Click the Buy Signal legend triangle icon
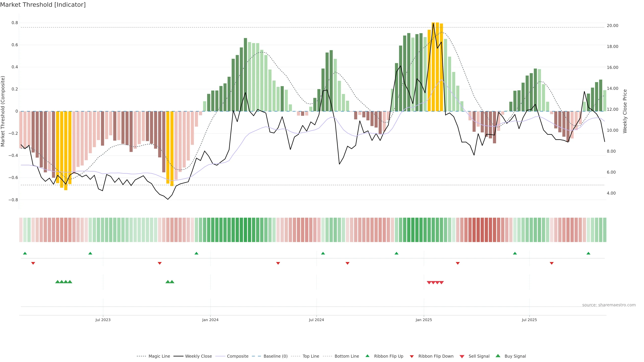The height and width of the screenshot is (362, 644). (498, 356)
